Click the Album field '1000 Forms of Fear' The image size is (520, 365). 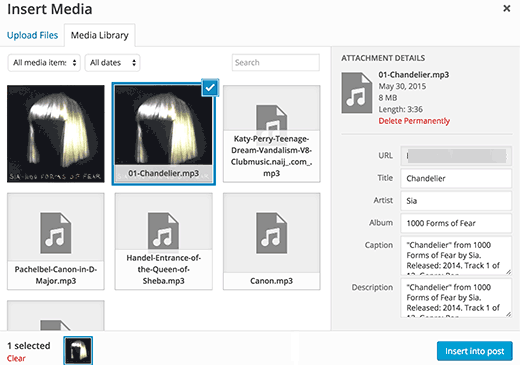coord(456,223)
